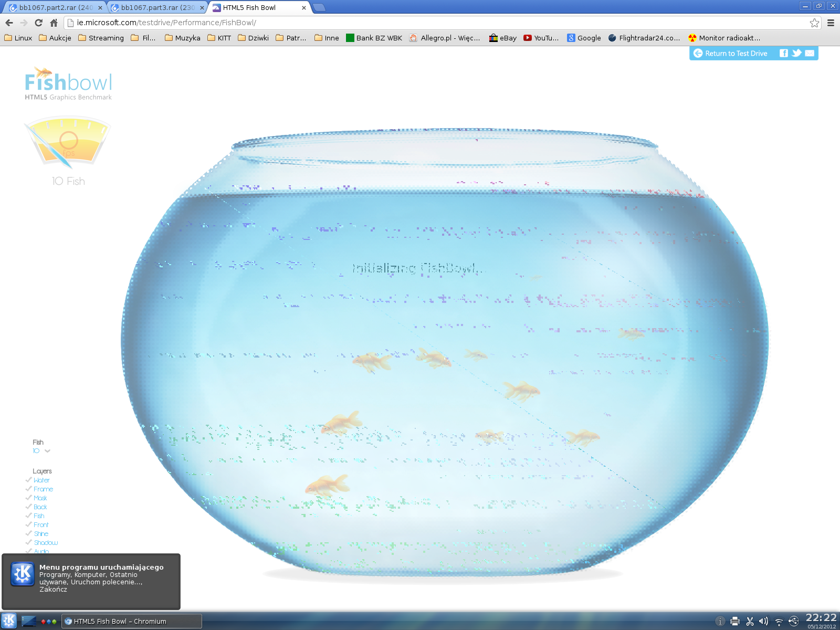Open the Chromium hamburger menu
Viewport: 840px width, 630px height.
pyautogui.click(x=831, y=23)
